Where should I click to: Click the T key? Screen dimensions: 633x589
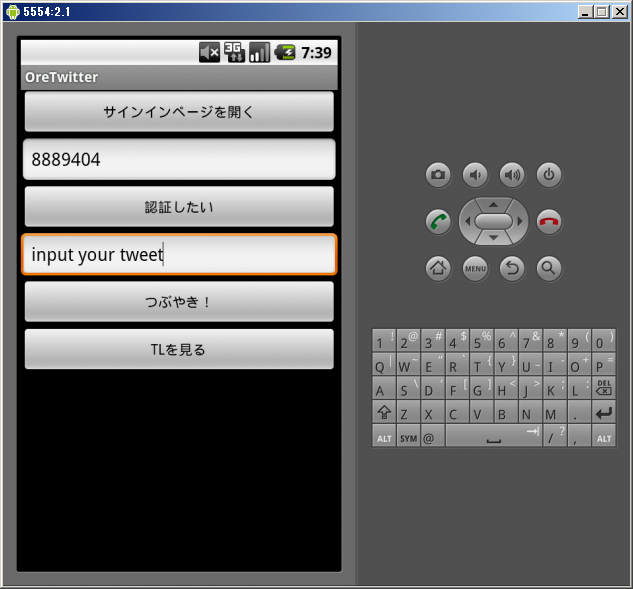point(482,365)
